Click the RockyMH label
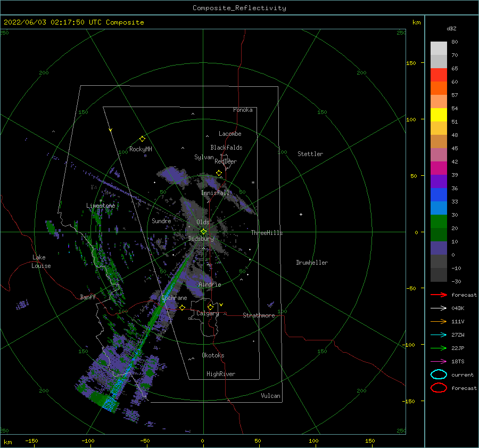The height and width of the screenshot is (448, 479). tap(141, 149)
